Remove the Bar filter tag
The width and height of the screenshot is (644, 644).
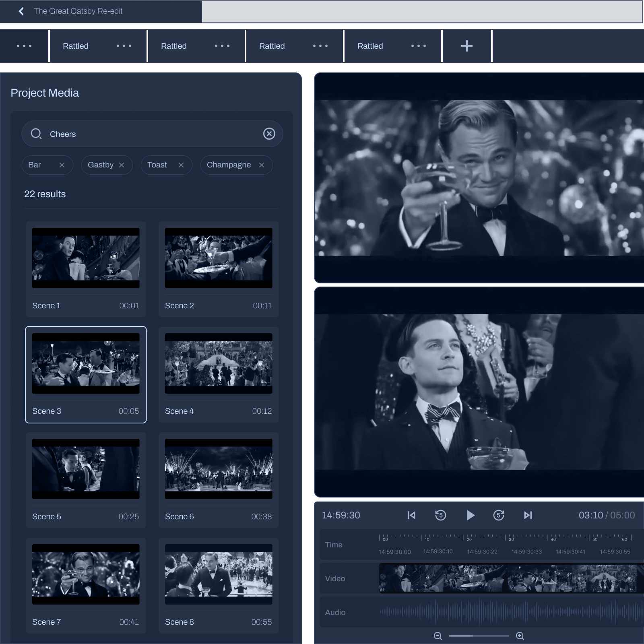62,165
